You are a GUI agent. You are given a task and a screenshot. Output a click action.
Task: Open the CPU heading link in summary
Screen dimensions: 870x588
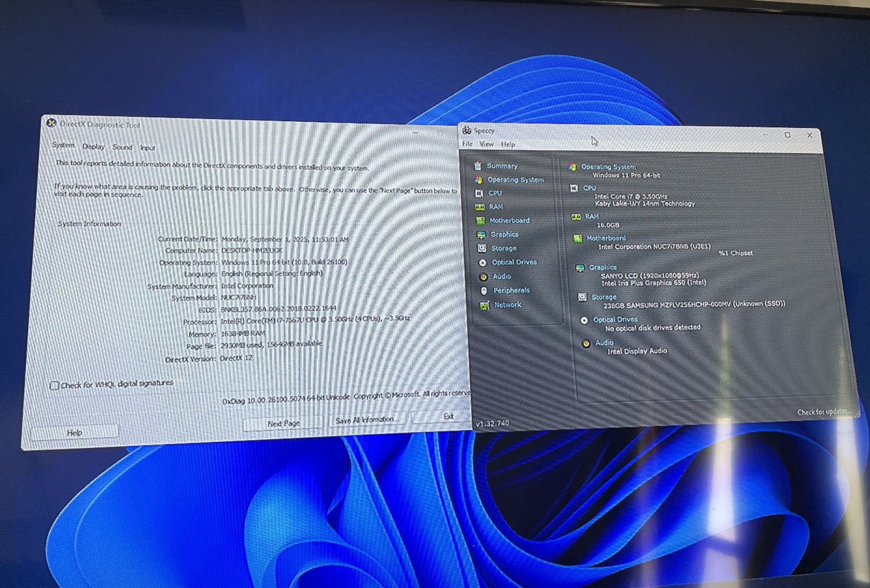point(589,188)
